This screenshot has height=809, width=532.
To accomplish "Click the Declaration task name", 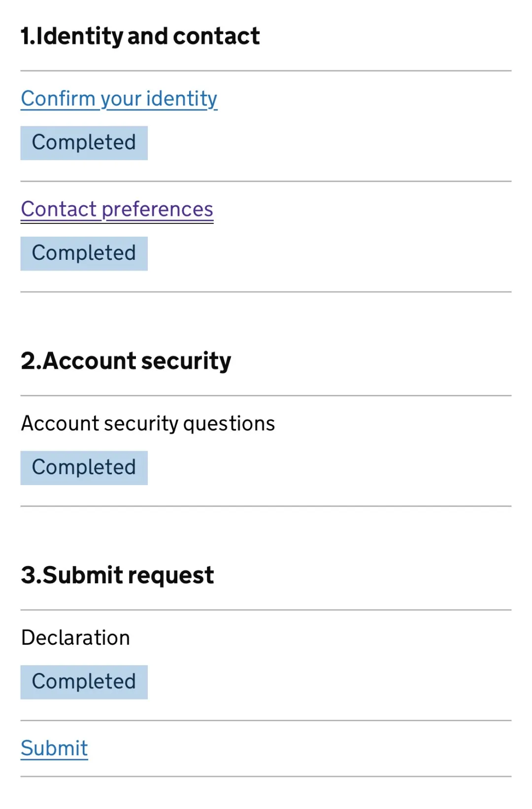I will [x=75, y=637].
